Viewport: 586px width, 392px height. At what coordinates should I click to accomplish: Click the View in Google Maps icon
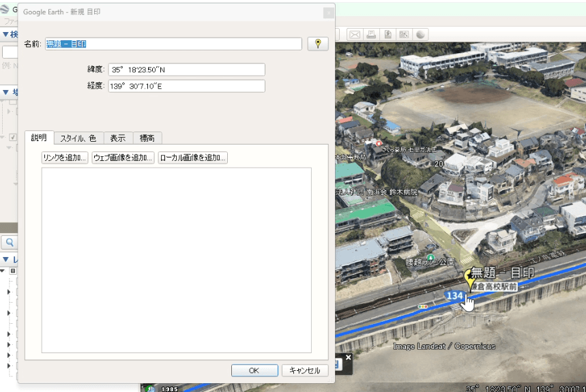pos(404,34)
